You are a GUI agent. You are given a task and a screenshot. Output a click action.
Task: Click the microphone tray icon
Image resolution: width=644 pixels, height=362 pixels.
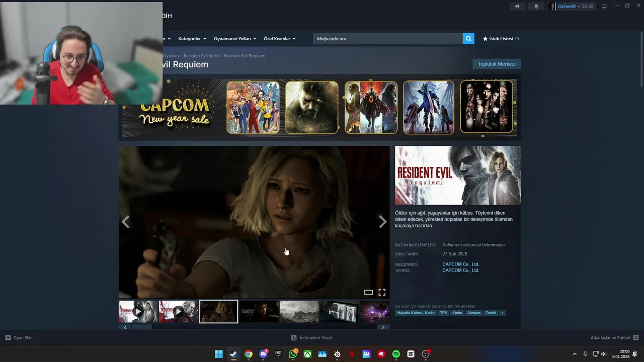[x=585, y=354]
